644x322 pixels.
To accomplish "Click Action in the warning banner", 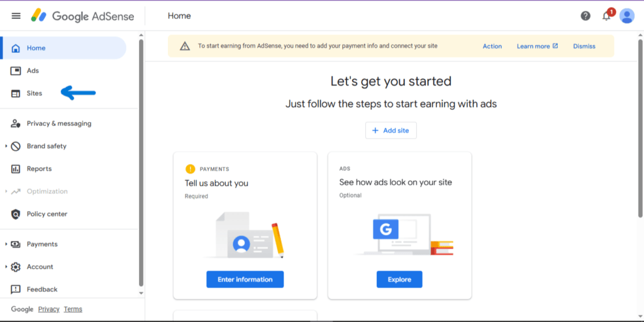I will click(x=492, y=46).
